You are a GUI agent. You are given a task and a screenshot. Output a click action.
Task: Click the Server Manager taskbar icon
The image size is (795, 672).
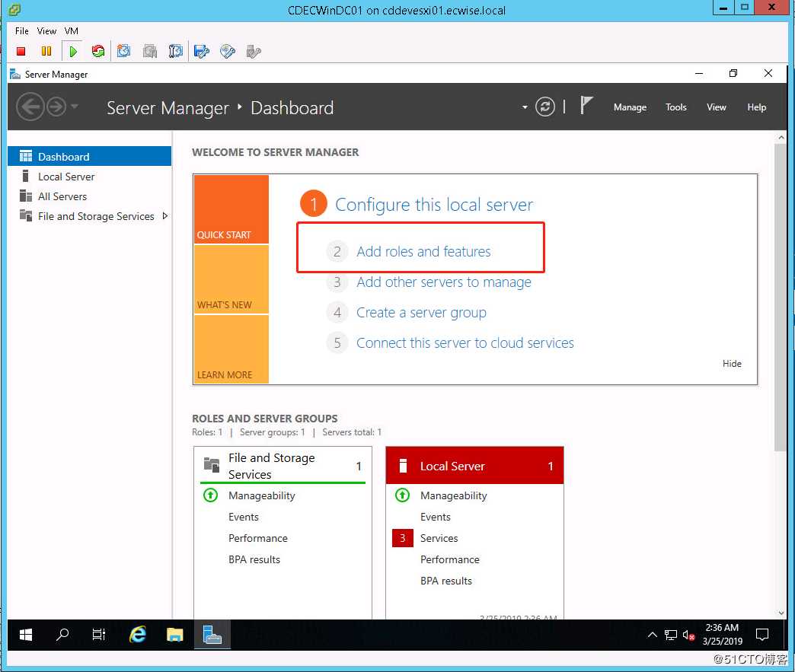click(x=212, y=634)
